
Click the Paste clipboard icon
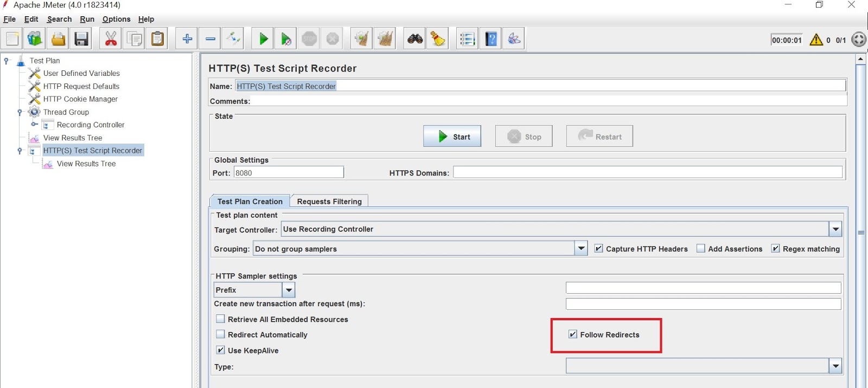pos(157,39)
